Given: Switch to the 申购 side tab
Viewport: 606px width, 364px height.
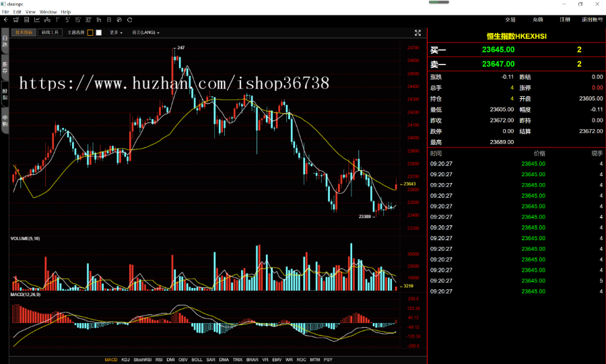Looking at the screenshot, I should 5,121.
